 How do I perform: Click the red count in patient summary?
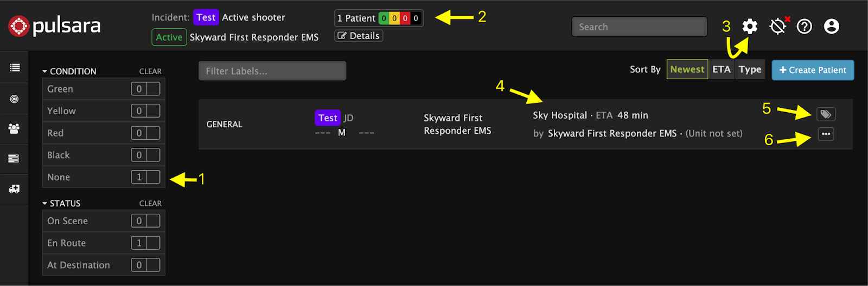(405, 18)
